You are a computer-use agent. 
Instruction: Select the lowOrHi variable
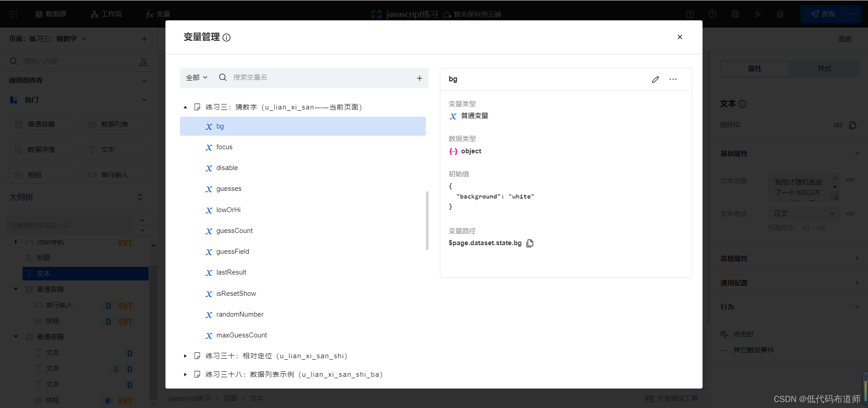(303, 210)
